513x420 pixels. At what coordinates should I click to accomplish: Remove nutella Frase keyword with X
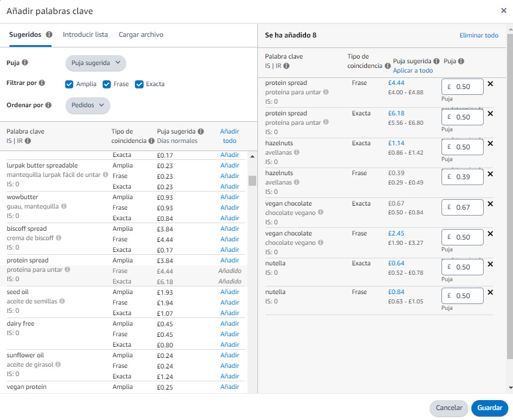490,292
